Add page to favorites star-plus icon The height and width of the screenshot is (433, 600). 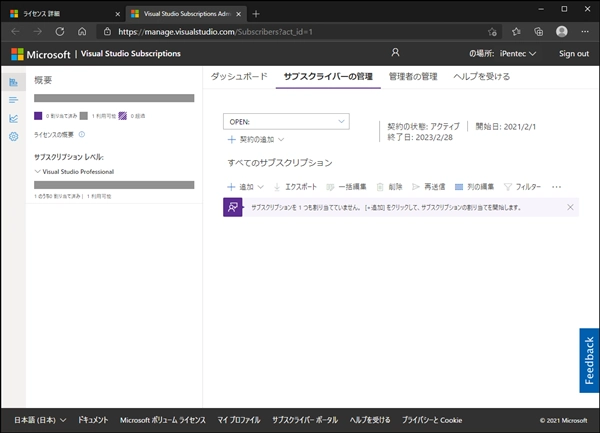click(492, 32)
